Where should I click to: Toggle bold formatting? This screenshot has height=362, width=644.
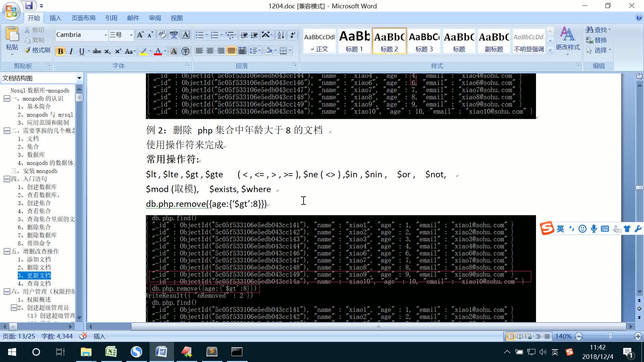[60, 51]
